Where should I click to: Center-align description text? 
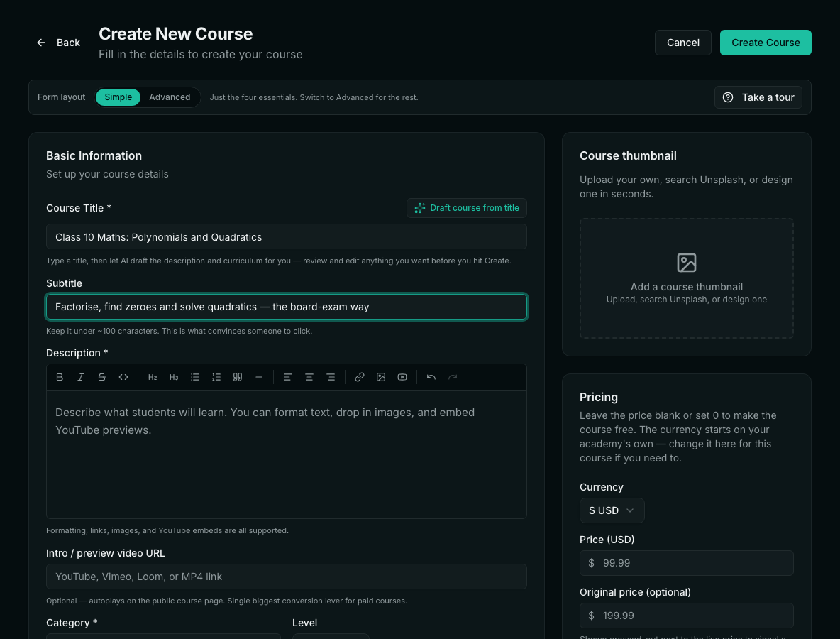point(309,378)
